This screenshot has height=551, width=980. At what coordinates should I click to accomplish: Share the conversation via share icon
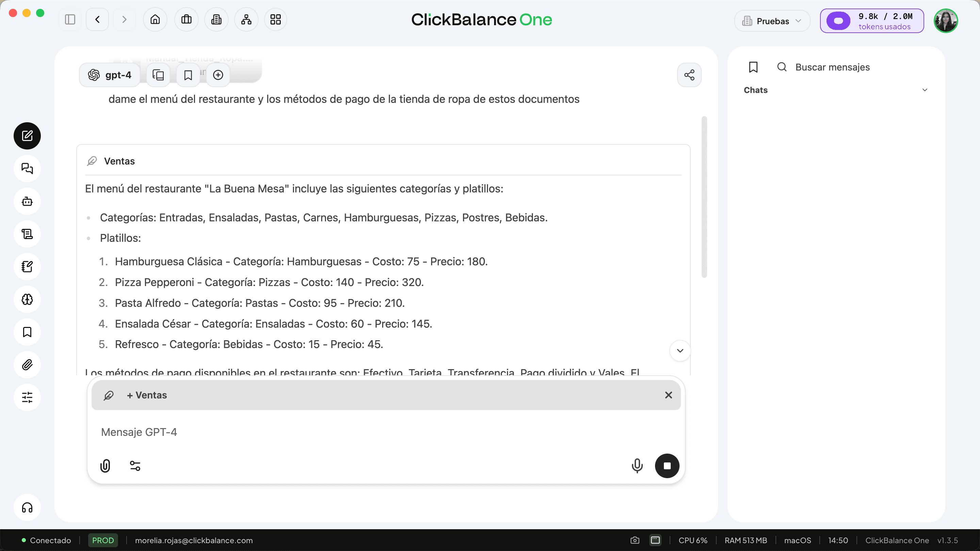(689, 75)
